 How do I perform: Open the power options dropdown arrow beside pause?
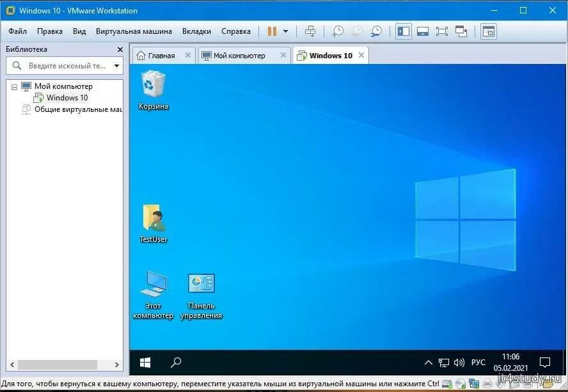coord(285,31)
